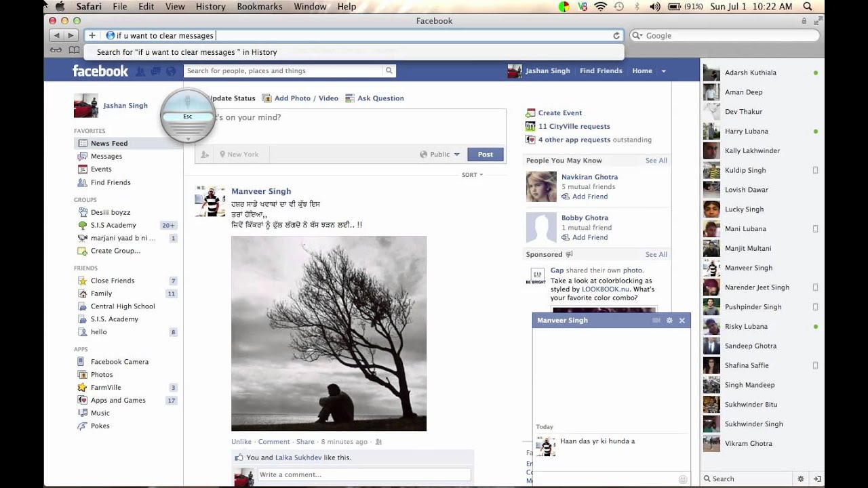
Task: Select the history search suggestion in address bar
Action: [353, 52]
